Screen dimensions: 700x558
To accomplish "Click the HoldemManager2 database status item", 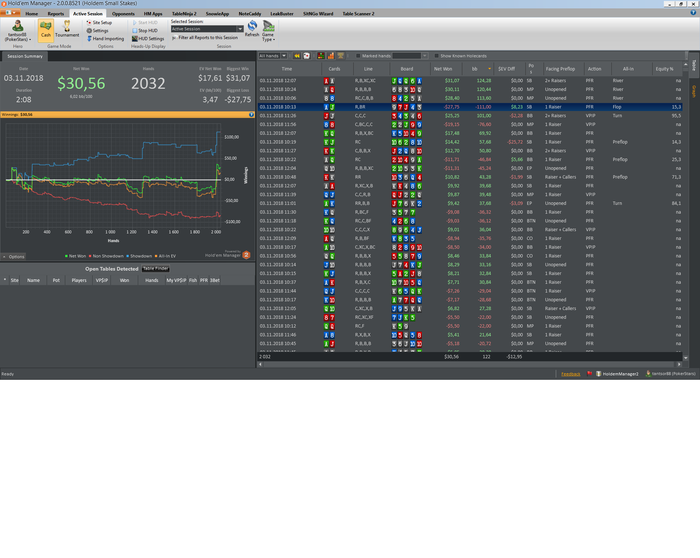I will coord(617,374).
